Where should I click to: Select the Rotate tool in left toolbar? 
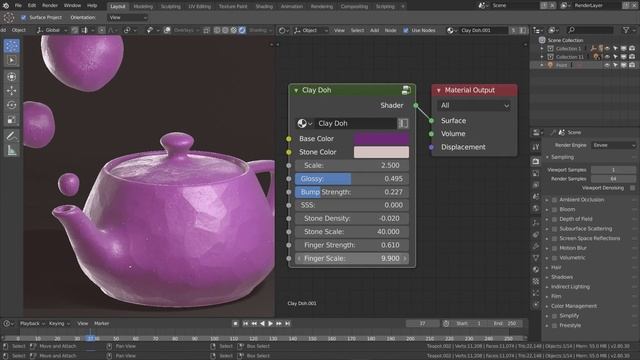11,105
